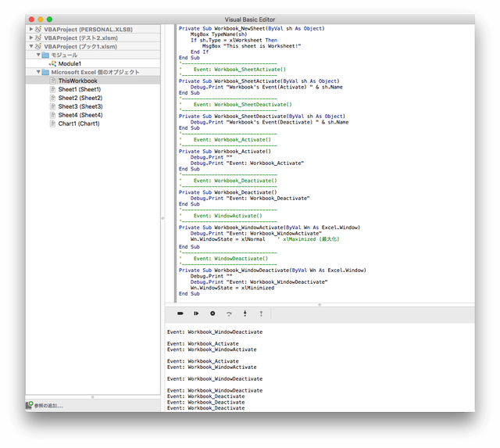Expand the VBAProject (テスト2.xlsm) node
Image resolution: width=500 pixels, height=448 pixels.
(x=31, y=38)
